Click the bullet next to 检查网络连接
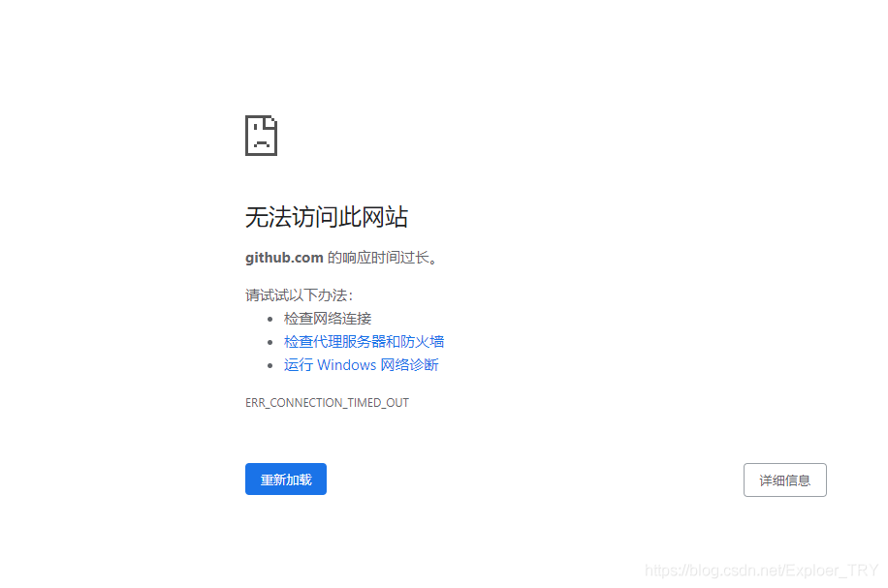This screenshot has width=888, height=588. [271, 318]
